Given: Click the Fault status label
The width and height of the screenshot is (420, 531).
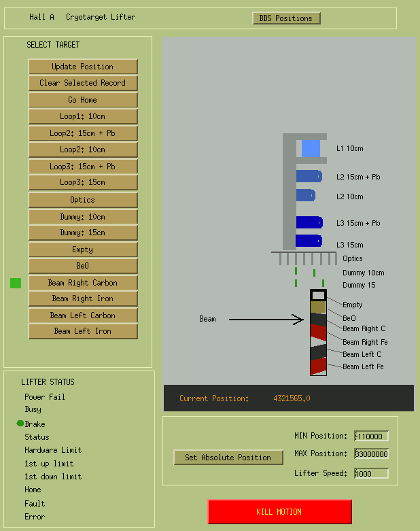Looking at the screenshot, I should [x=35, y=504].
